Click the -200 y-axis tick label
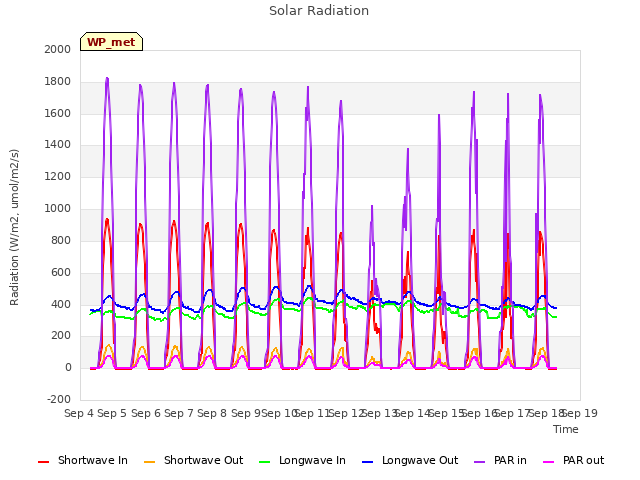The width and height of the screenshot is (640, 480). (59, 399)
